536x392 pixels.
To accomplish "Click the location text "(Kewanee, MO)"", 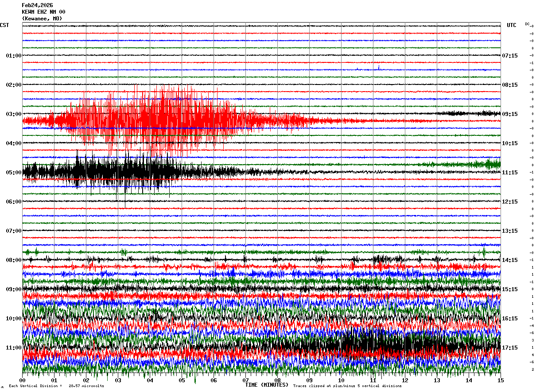I will pos(42,19).
